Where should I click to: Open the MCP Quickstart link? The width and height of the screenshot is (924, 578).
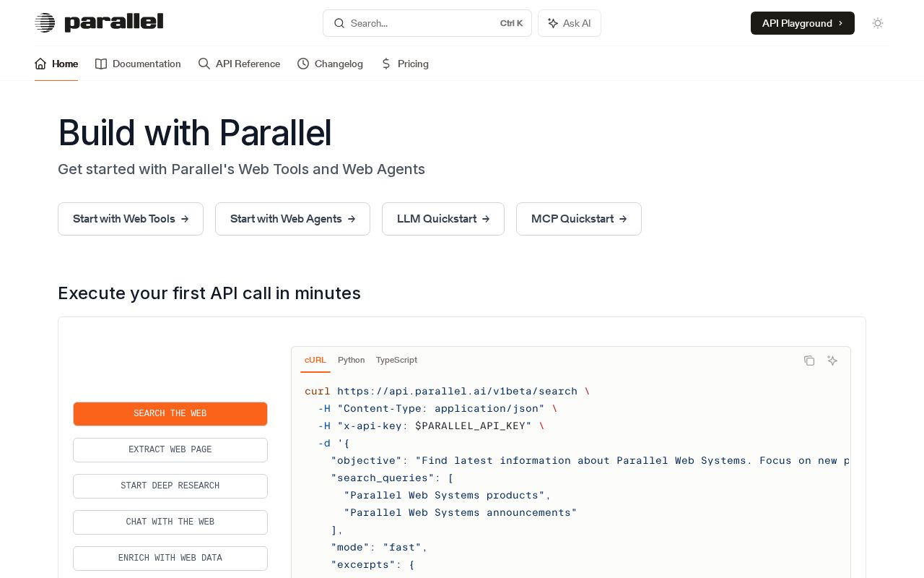tap(579, 219)
